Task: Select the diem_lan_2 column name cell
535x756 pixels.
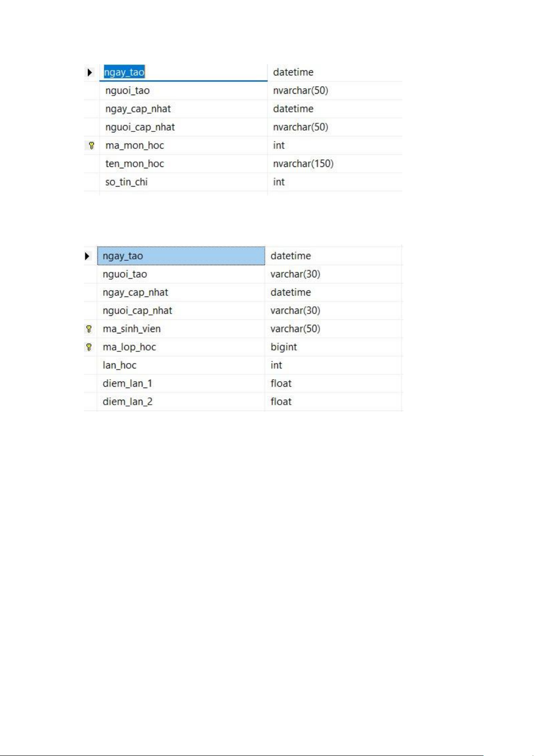Action: [127, 402]
